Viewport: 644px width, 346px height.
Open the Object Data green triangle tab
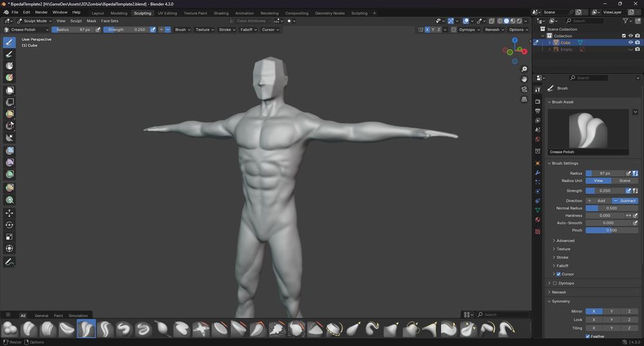coord(538,210)
